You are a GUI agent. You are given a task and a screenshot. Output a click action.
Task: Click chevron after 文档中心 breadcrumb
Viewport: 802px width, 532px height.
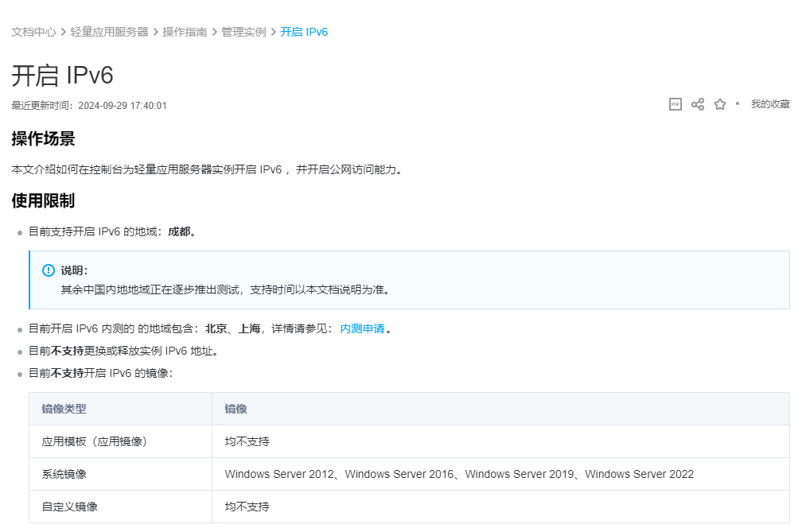pyautogui.click(x=63, y=32)
